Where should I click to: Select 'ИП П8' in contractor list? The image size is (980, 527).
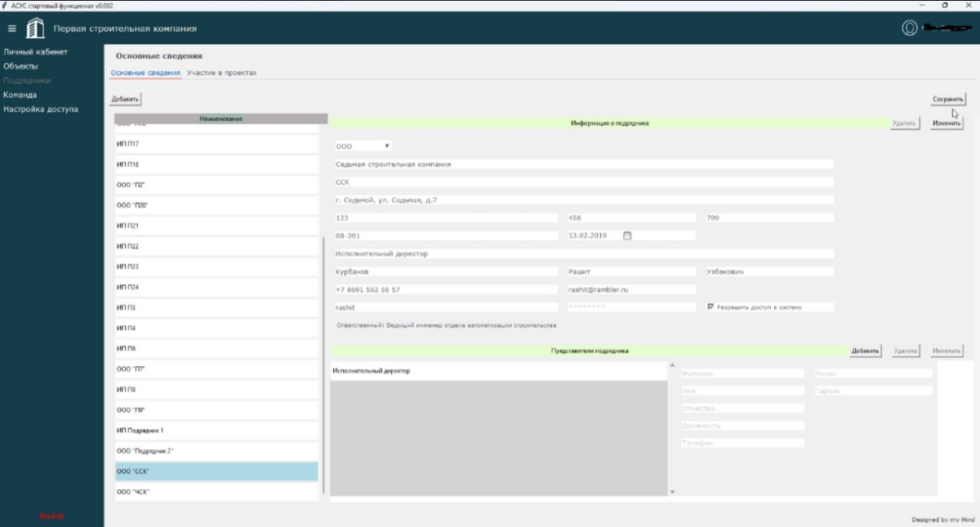pyautogui.click(x=216, y=390)
